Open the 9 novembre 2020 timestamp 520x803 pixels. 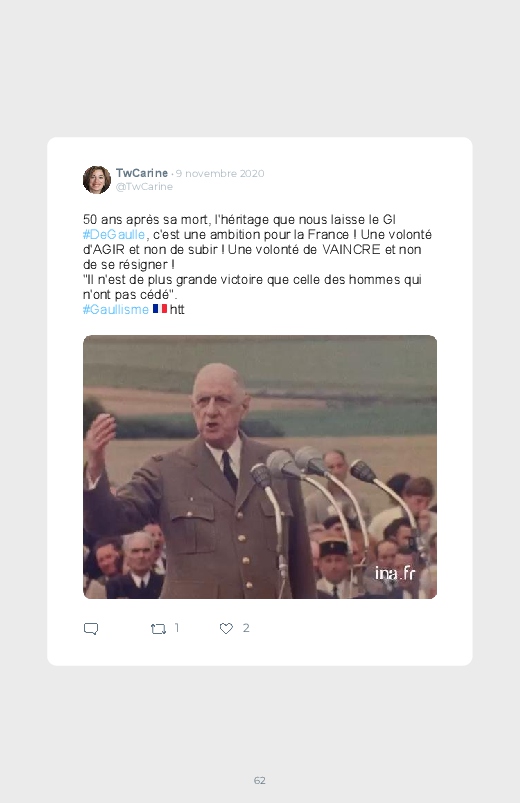click(x=220, y=174)
